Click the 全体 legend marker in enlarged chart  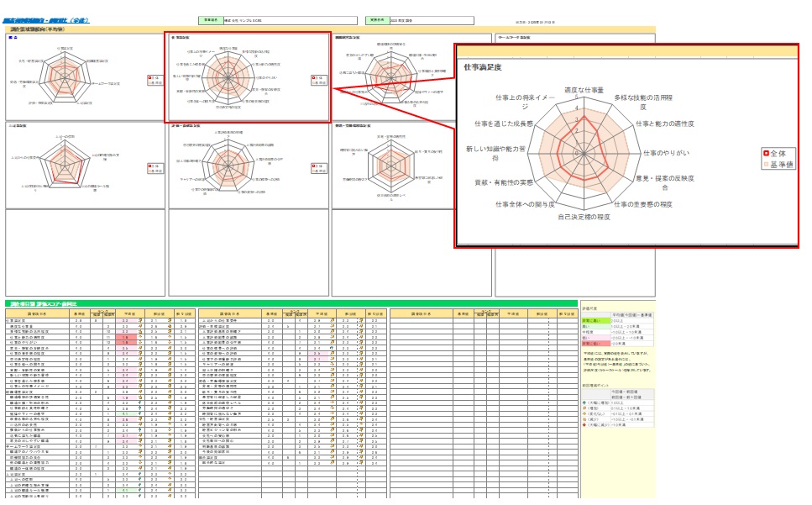click(765, 154)
